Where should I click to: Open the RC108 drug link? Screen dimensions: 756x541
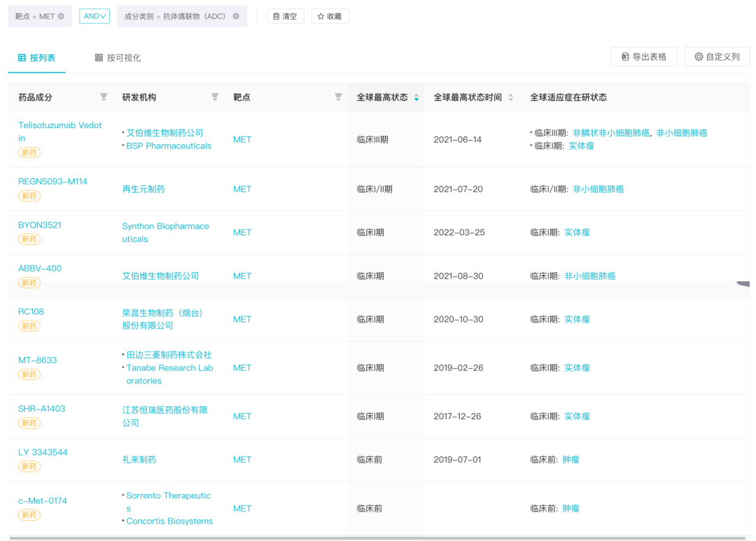[31, 311]
